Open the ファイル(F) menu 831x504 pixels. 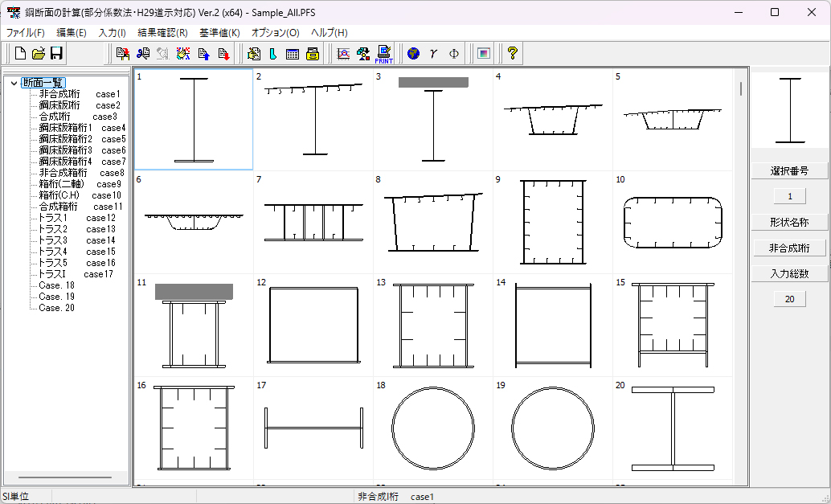pos(25,33)
